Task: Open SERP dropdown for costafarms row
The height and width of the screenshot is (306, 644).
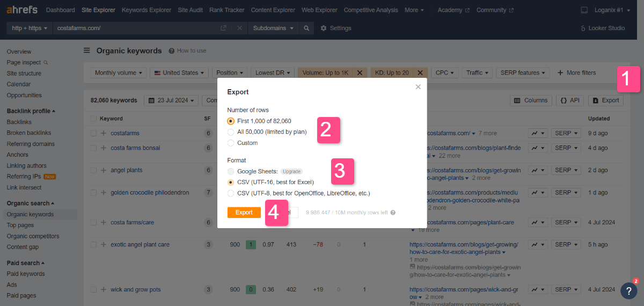Action: click(566, 133)
